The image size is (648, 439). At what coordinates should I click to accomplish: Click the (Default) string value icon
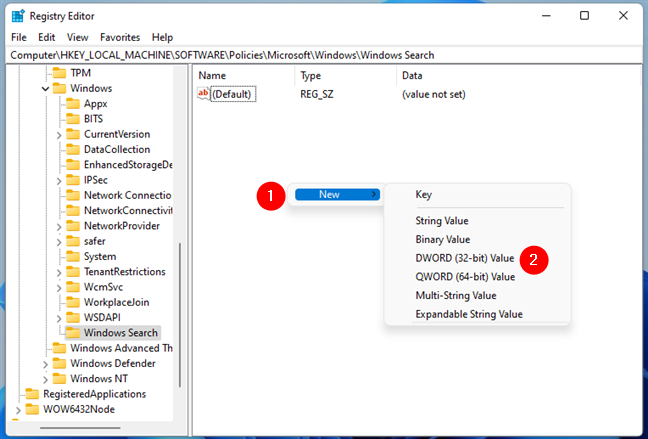click(204, 94)
